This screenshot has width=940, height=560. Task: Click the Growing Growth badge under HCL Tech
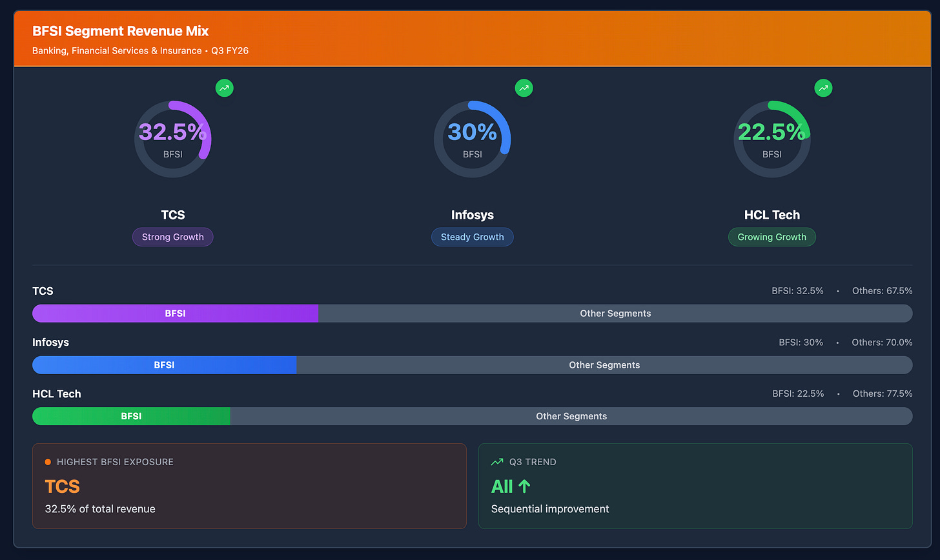coord(772,237)
